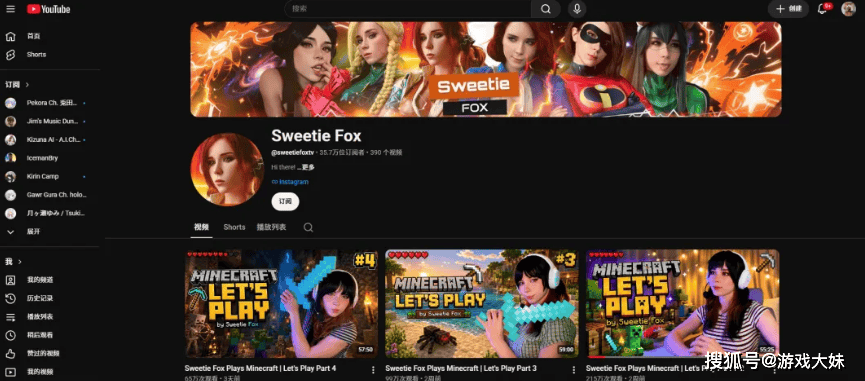Switch to the 播放列表 channel tab
Image resolution: width=865 pixels, height=381 pixels.
pos(271,227)
